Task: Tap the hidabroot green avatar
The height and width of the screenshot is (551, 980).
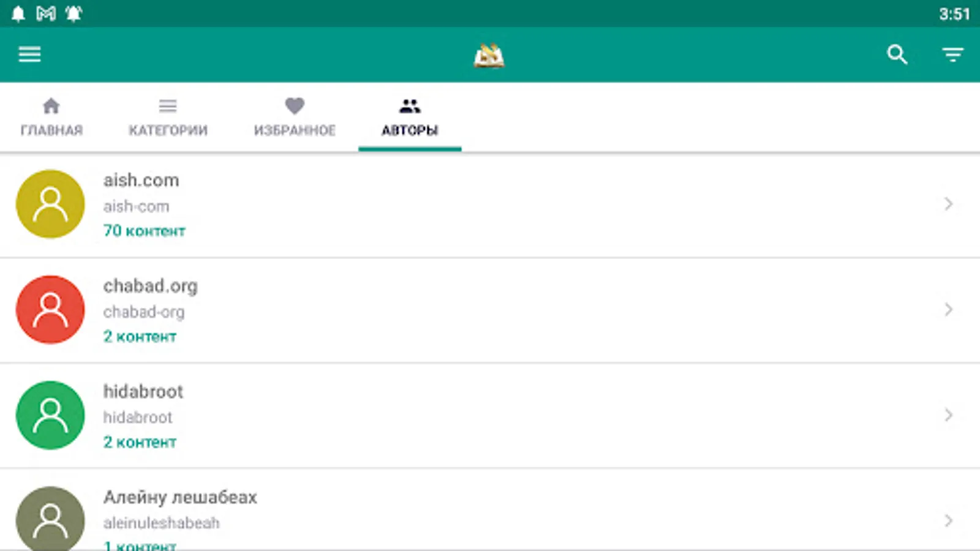Action: pyautogui.click(x=50, y=415)
